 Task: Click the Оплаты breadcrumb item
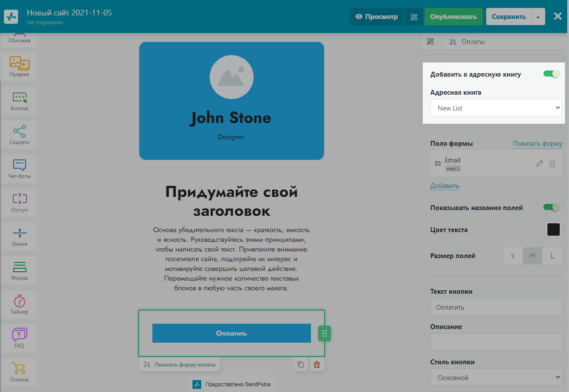[467, 42]
